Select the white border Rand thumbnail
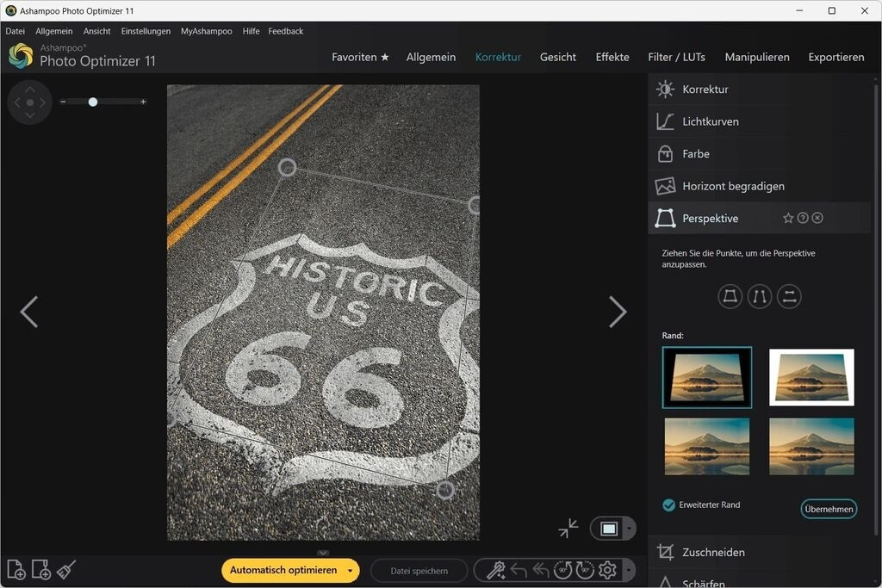 tap(811, 377)
